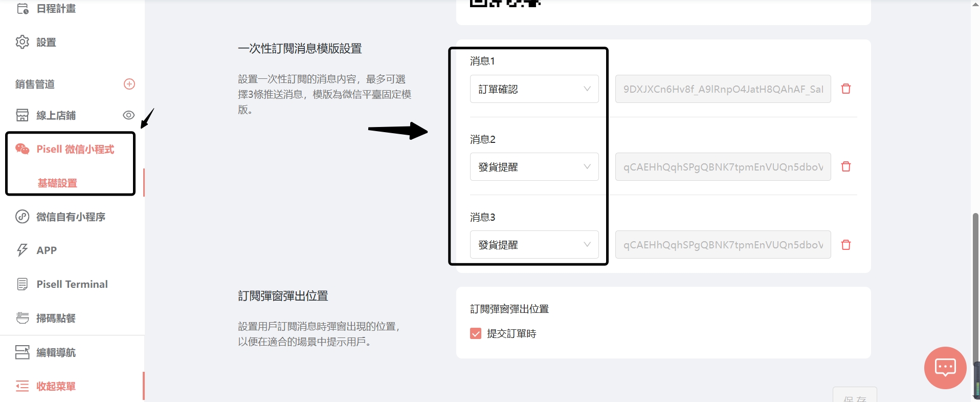Image resolution: width=980 pixels, height=402 pixels.
Task: Click the 消息2 template ID field
Action: [x=723, y=167]
